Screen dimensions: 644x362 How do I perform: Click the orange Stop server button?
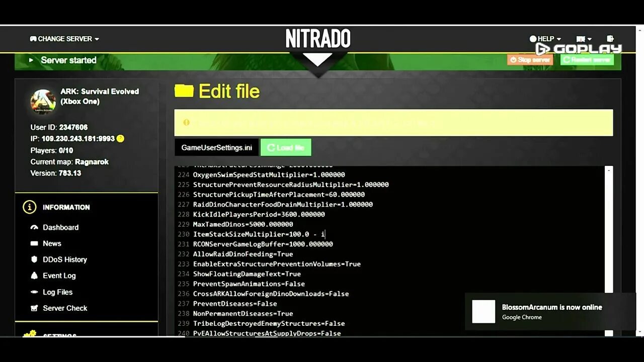pyautogui.click(x=530, y=59)
